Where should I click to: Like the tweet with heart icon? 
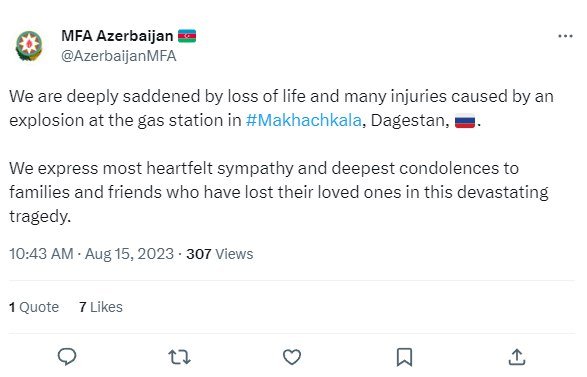[x=292, y=357]
